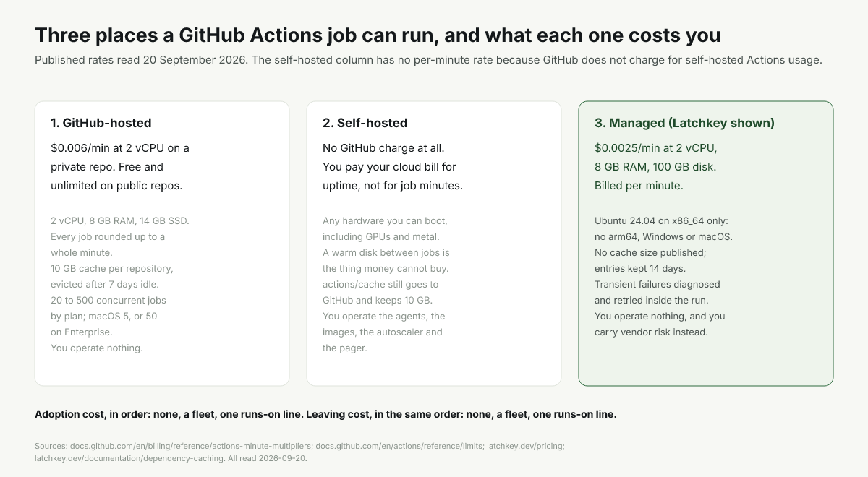
Task: Click '2 vCPU, 8 GB RAM, 14 GB SSD.' line
Action: pyautogui.click(x=120, y=220)
